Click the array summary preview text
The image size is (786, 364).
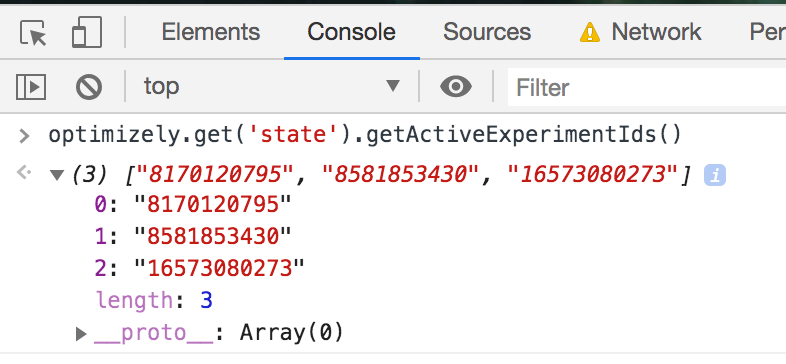coord(381,175)
